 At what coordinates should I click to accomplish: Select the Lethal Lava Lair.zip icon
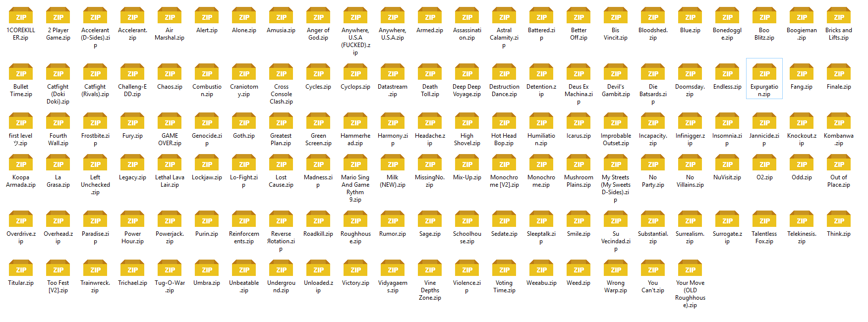click(170, 163)
